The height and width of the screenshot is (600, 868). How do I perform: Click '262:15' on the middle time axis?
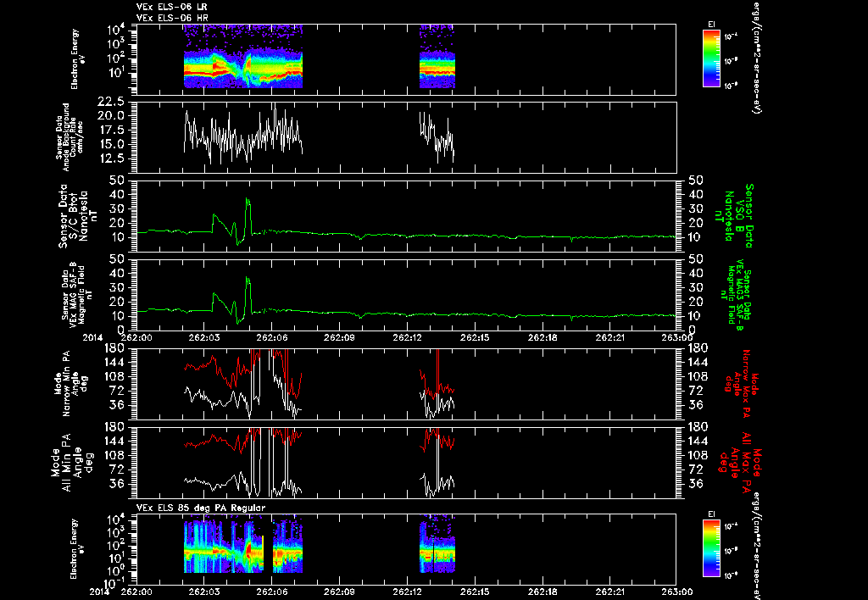point(475,338)
